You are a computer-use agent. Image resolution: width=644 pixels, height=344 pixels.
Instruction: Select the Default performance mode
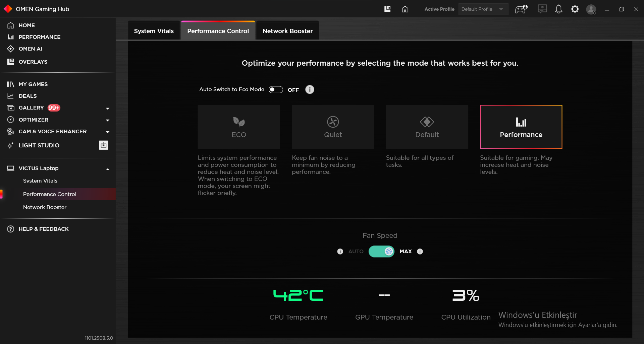[x=427, y=127]
